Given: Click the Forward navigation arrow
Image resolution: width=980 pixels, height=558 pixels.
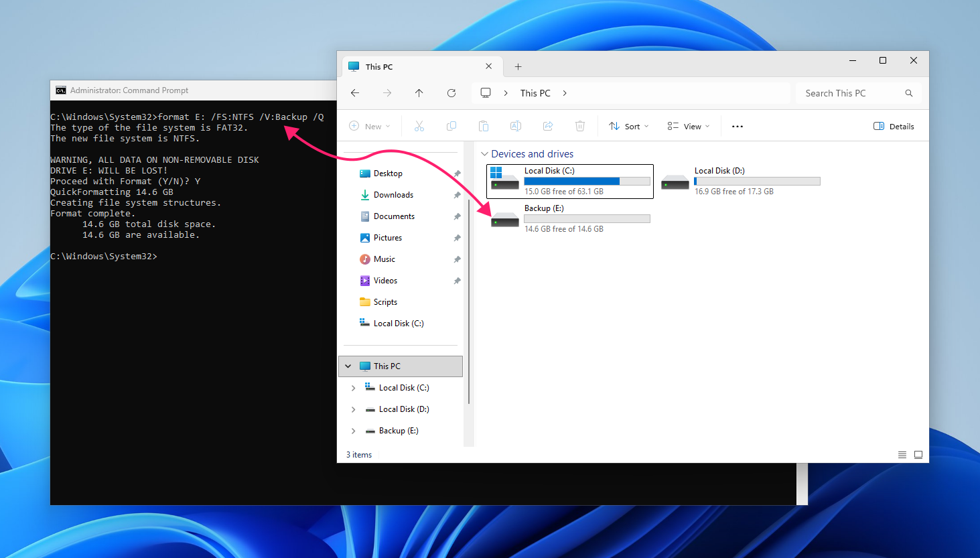Looking at the screenshot, I should pyautogui.click(x=387, y=93).
